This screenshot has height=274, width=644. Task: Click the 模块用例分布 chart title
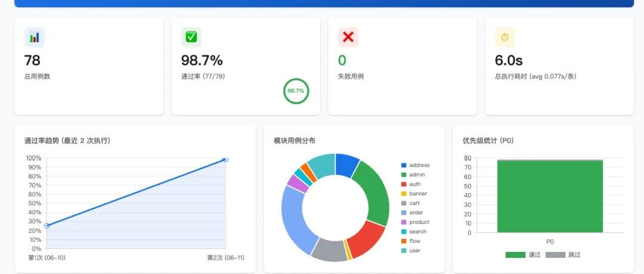[295, 141]
